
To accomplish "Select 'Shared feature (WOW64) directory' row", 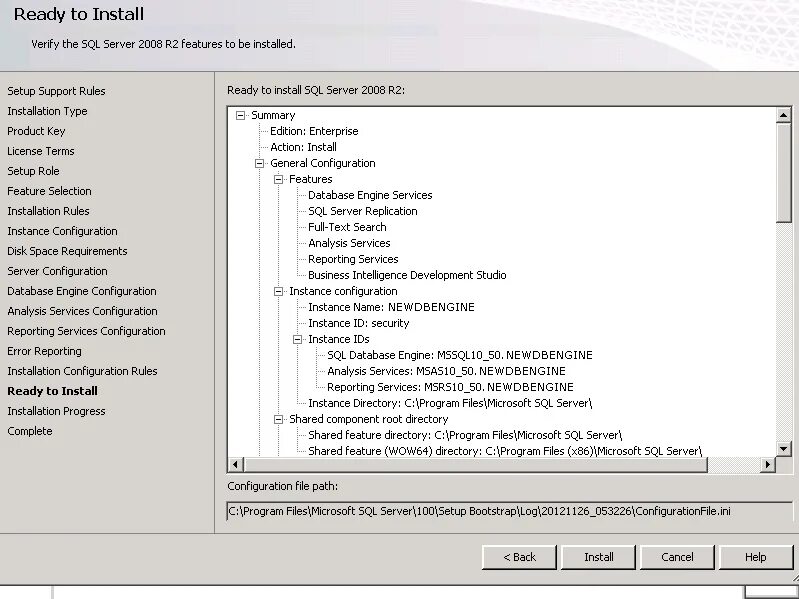I will tap(505, 451).
